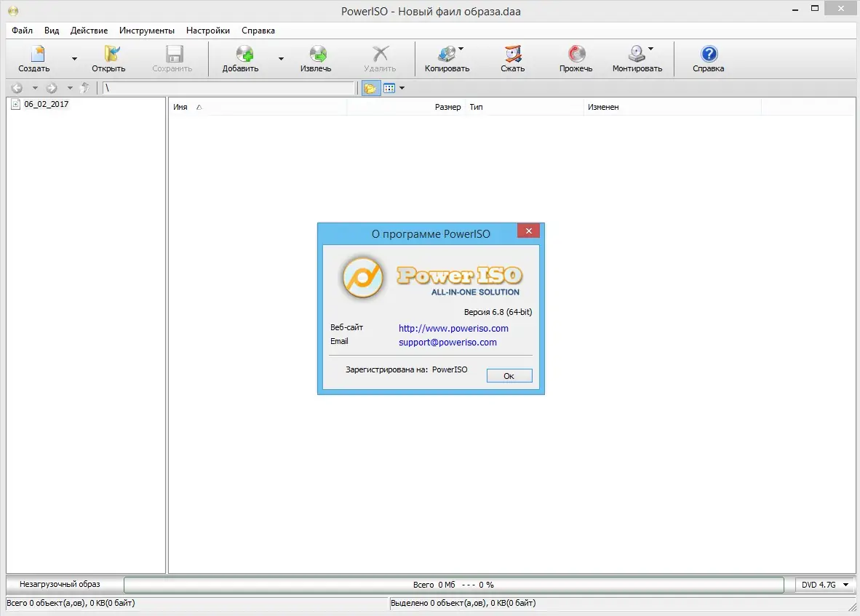Image resolution: width=860 pixels, height=616 pixels.
Task: Click the Версия 6.8 (64-bit) text
Action: (498, 312)
